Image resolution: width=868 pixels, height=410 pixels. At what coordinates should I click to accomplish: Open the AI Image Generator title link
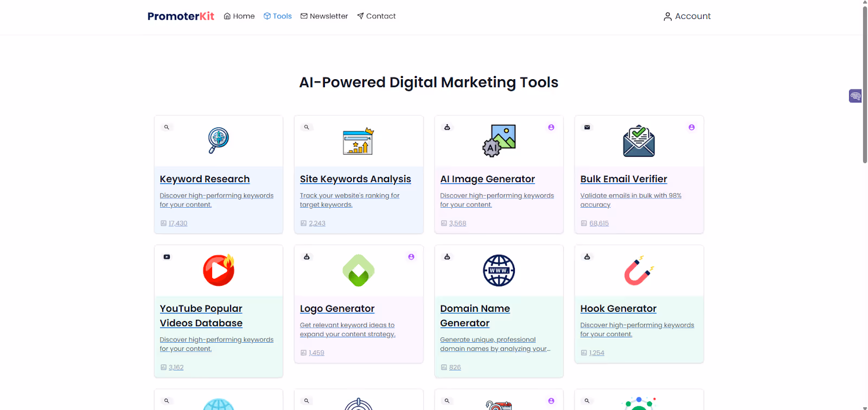(x=488, y=179)
